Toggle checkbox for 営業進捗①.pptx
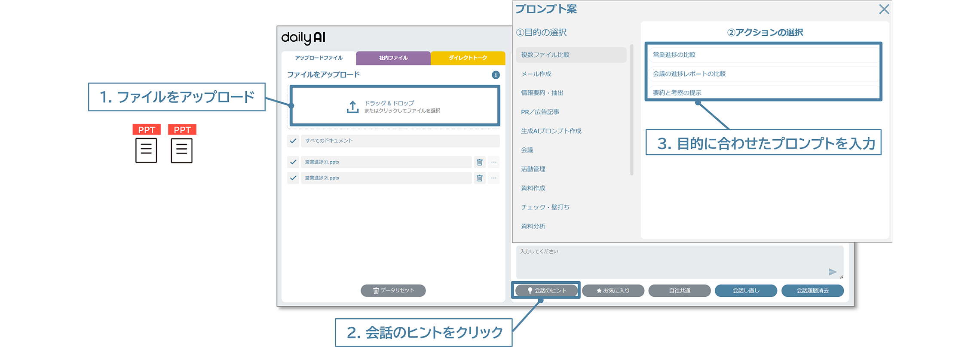 [x=293, y=162]
